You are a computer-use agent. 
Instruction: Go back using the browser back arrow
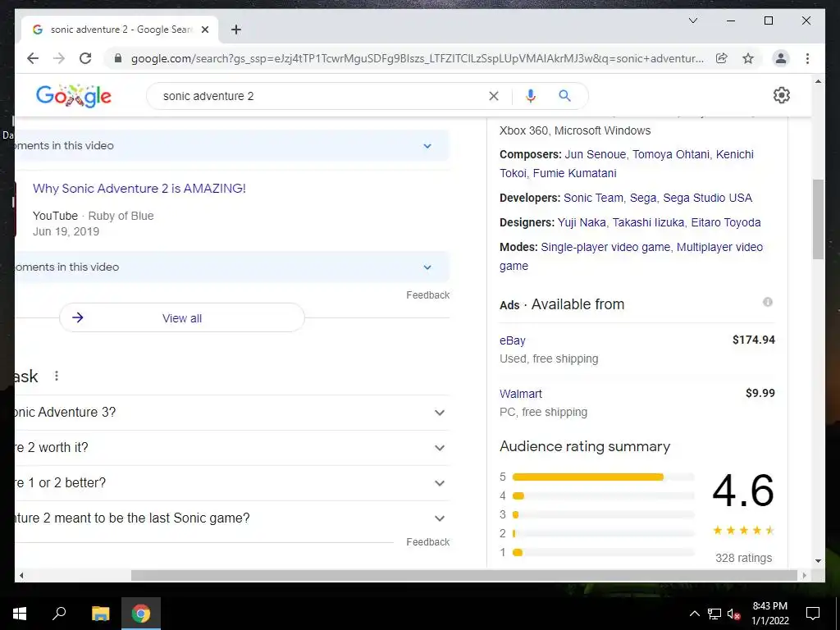coord(33,58)
